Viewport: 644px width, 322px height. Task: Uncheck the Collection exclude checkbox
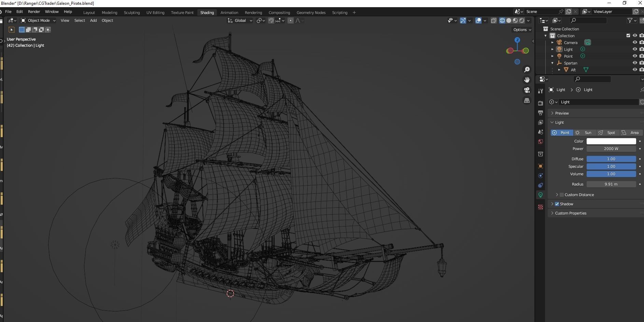click(628, 36)
